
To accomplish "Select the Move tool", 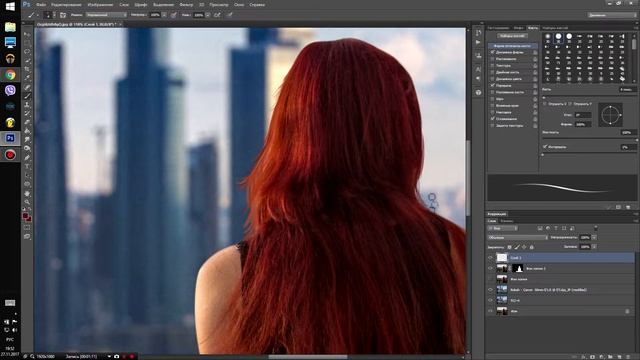I will (27, 34).
